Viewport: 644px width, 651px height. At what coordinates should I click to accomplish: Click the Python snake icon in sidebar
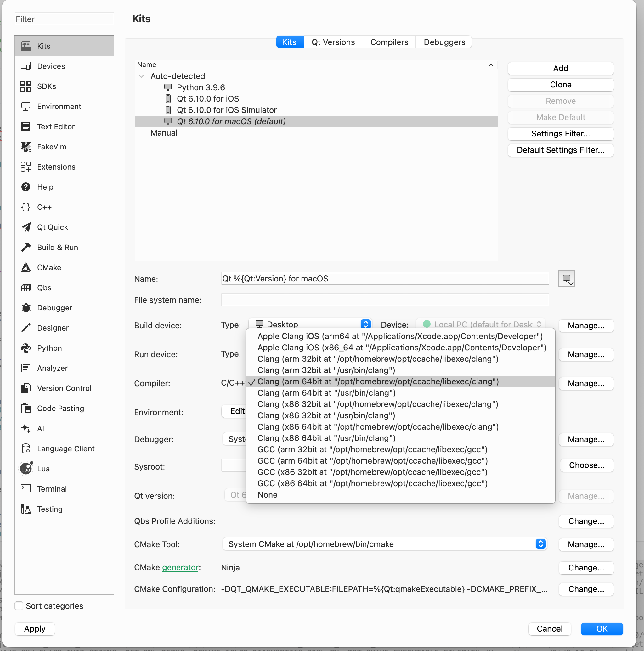coord(26,348)
